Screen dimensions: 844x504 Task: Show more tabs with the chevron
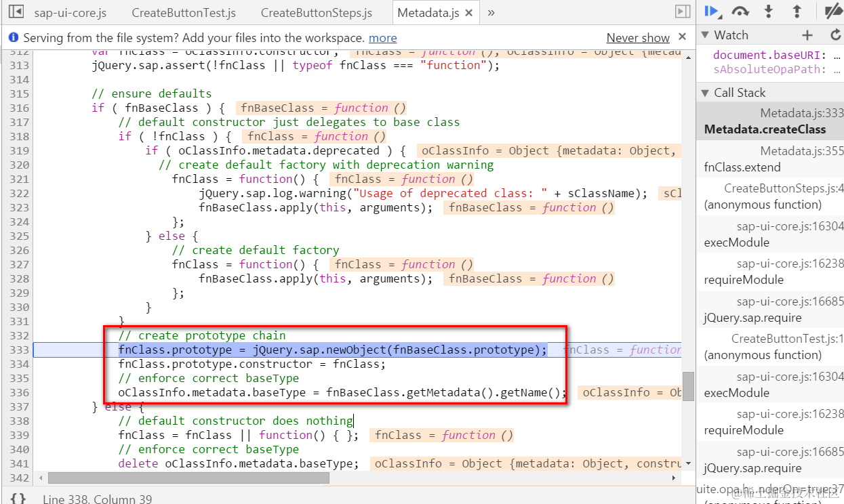point(491,12)
